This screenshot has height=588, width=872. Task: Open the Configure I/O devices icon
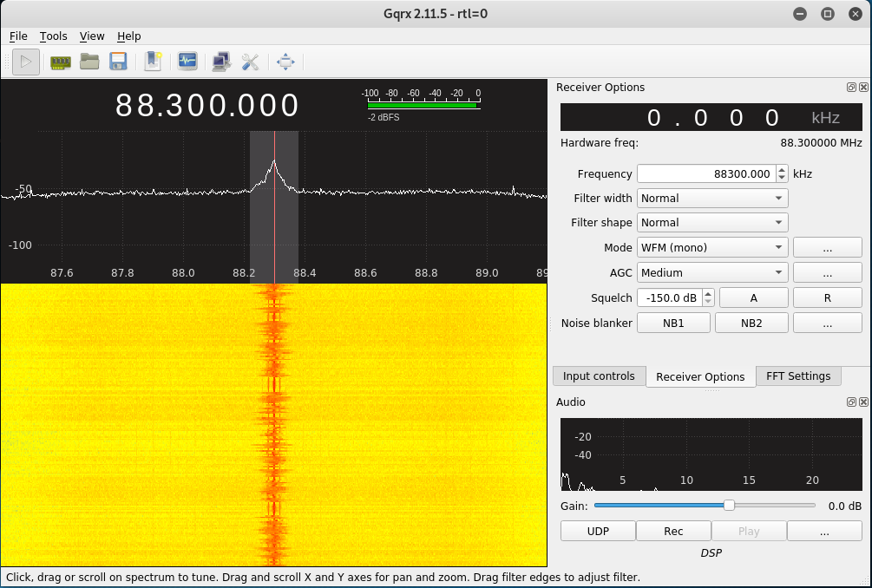tap(60, 61)
